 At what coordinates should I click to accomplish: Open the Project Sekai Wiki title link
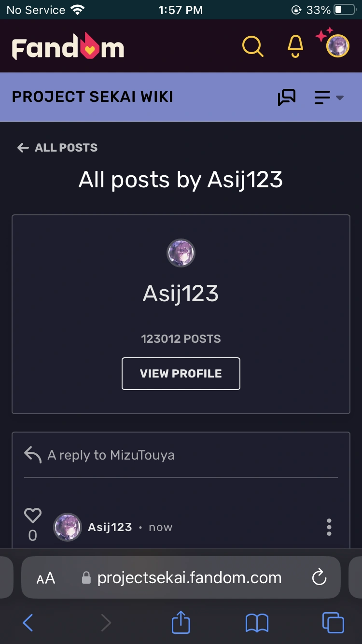[92, 97]
